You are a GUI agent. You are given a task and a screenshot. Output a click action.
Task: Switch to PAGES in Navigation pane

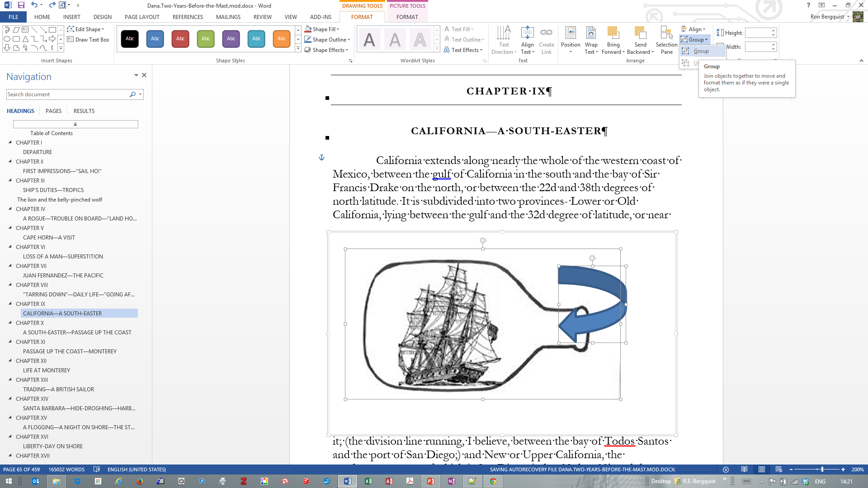(x=53, y=111)
